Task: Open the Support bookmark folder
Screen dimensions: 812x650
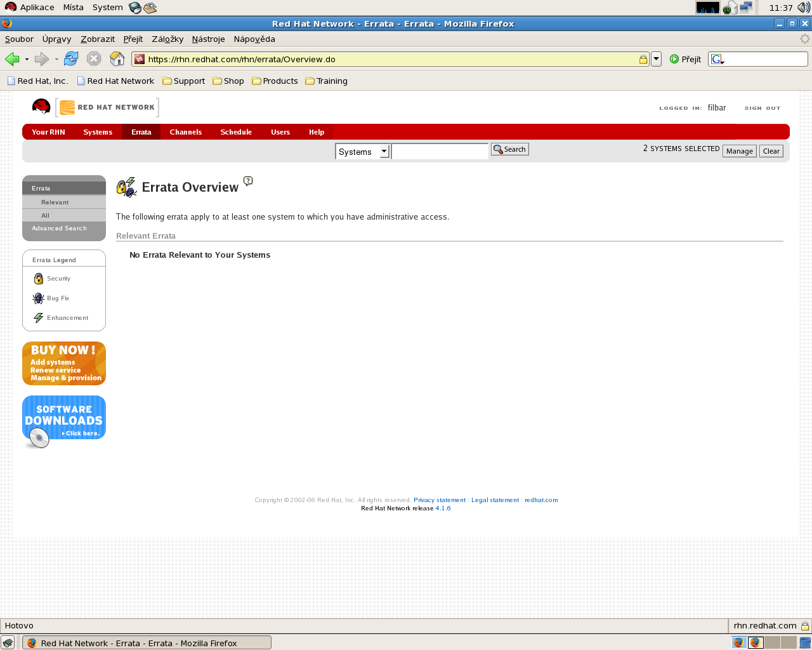Action: coord(184,81)
